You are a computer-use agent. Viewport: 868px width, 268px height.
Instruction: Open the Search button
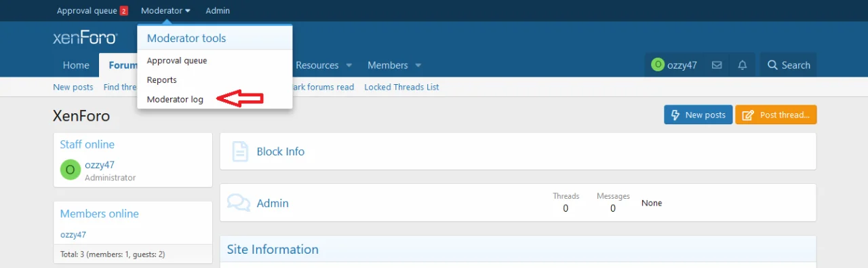(789, 65)
